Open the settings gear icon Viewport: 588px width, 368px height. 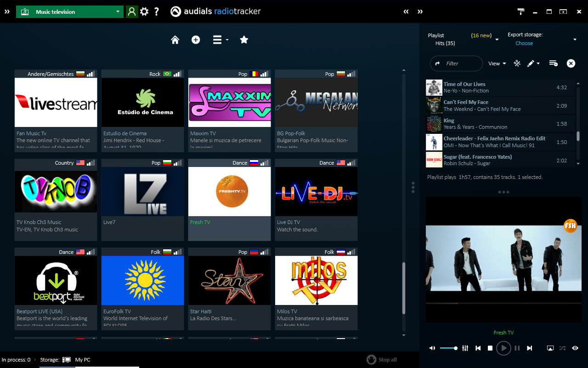pos(144,11)
